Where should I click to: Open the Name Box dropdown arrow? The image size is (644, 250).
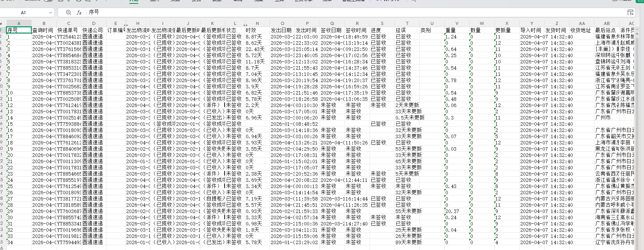click(x=51, y=12)
